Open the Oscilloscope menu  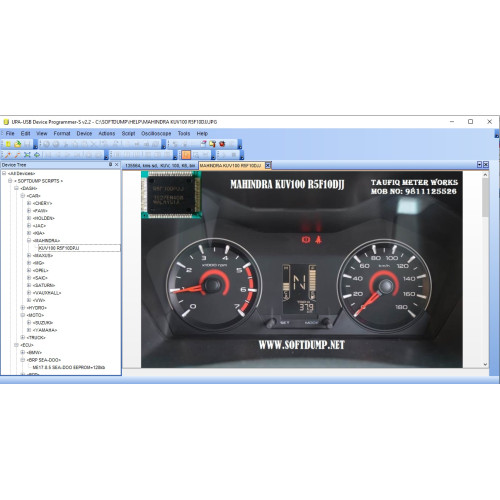click(156, 133)
